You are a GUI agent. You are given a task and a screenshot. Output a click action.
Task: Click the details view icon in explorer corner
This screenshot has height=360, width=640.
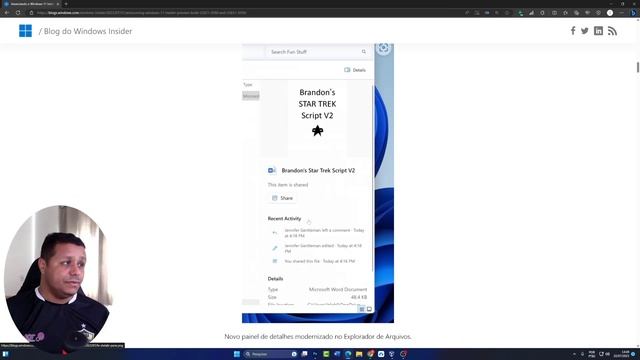pos(362,309)
